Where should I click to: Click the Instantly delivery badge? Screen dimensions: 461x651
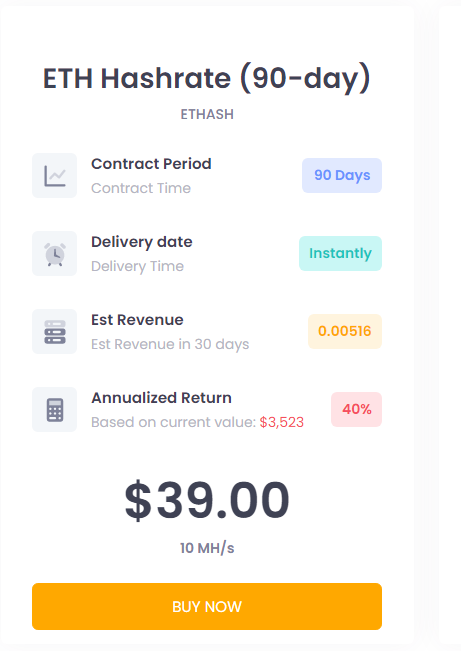pyautogui.click(x=340, y=253)
